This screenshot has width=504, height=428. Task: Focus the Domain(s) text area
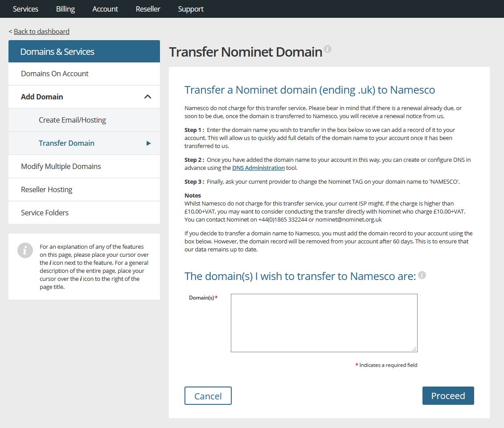click(x=324, y=323)
